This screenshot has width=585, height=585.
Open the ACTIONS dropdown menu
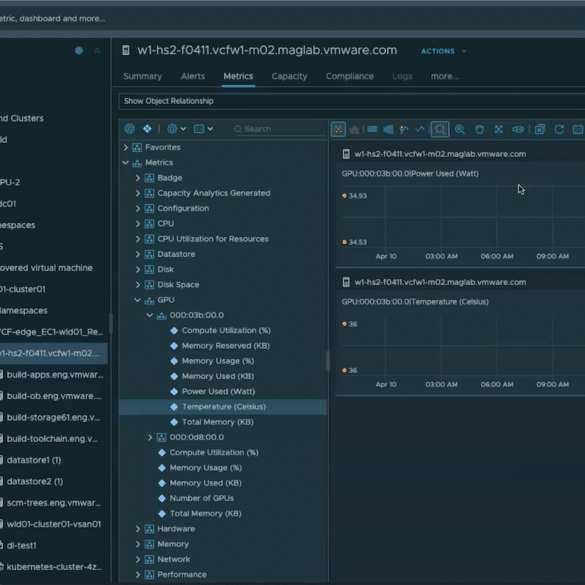(x=444, y=51)
